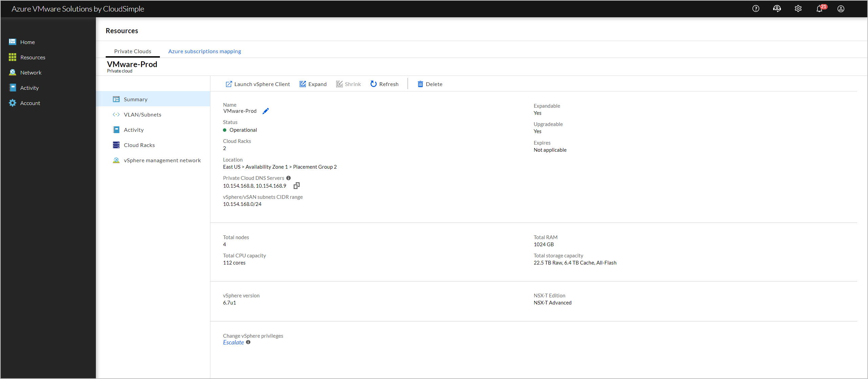Click the Refresh status icon

[373, 84]
